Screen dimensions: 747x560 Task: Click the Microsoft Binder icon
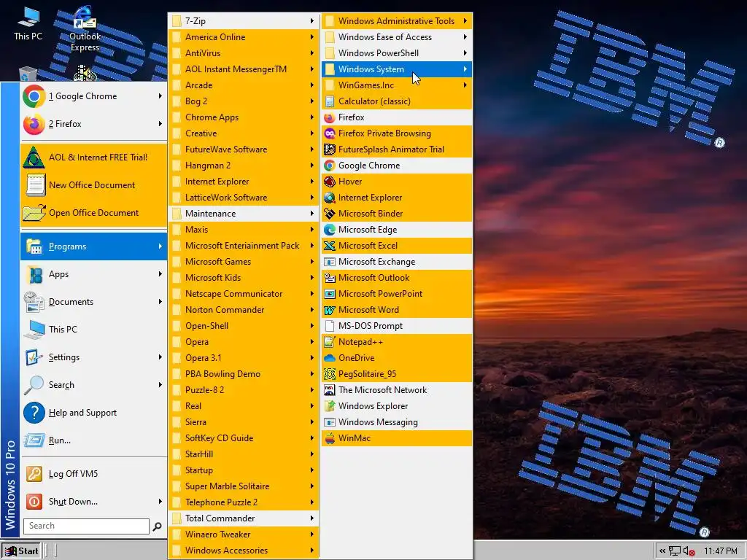[x=329, y=214]
